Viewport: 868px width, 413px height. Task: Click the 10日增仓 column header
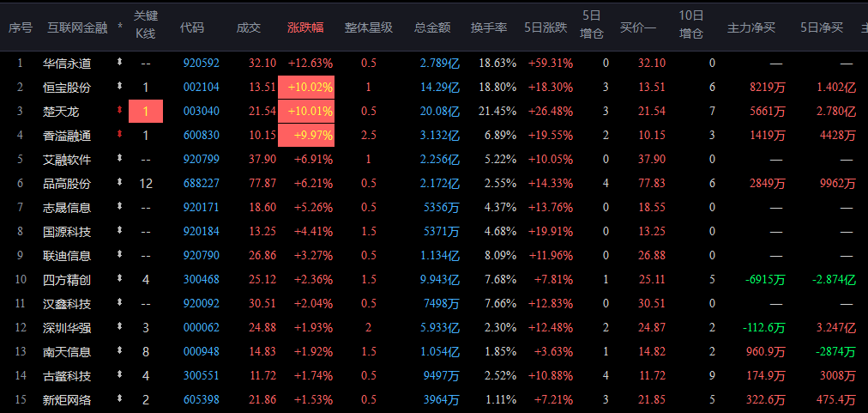pyautogui.click(x=691, y=26)
